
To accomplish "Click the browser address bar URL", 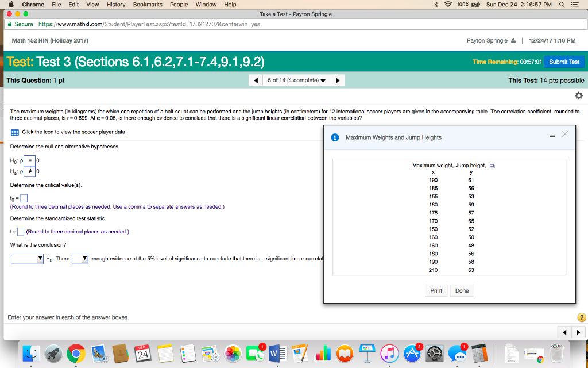I will point(149,24).
